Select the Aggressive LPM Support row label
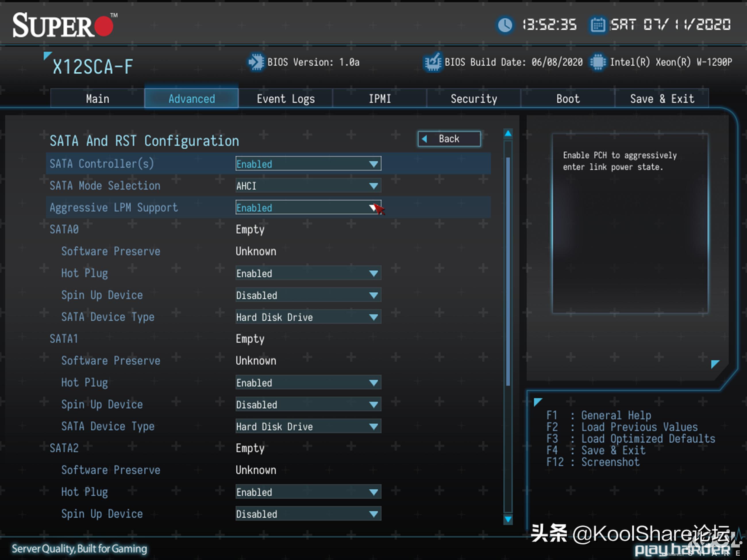This screenshot has height=560, width=747. click(x=113, y=208)
